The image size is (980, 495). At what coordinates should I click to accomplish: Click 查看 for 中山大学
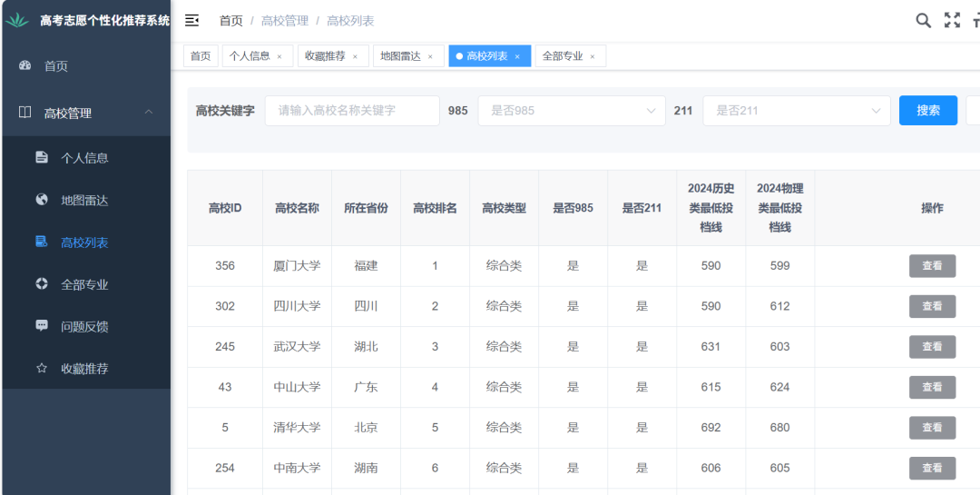click(x=932, y=387)
